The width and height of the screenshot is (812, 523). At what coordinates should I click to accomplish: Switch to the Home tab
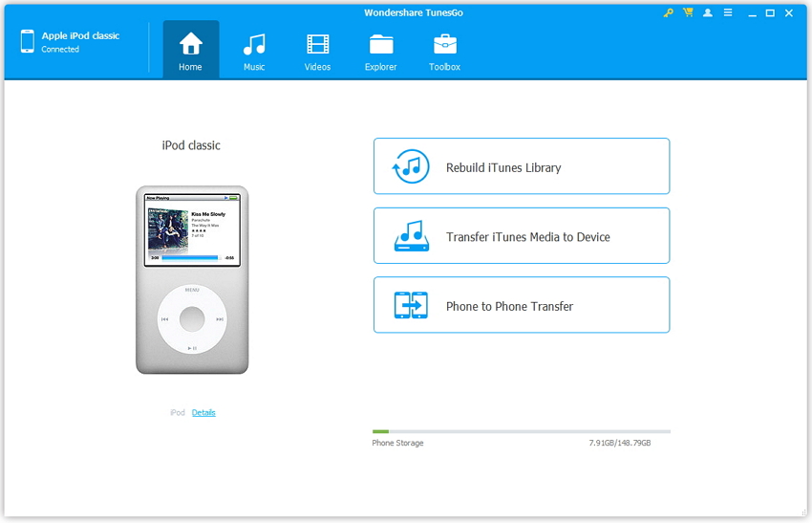(x=190, y=50)
